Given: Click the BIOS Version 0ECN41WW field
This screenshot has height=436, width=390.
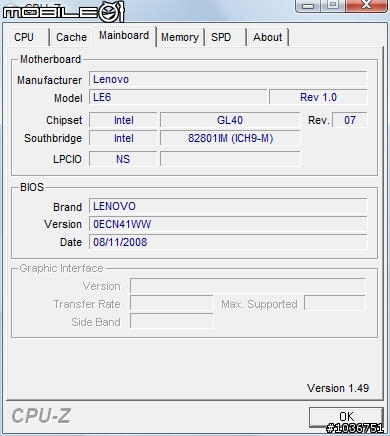Looking at the screenshot, I should pos(228,224).
